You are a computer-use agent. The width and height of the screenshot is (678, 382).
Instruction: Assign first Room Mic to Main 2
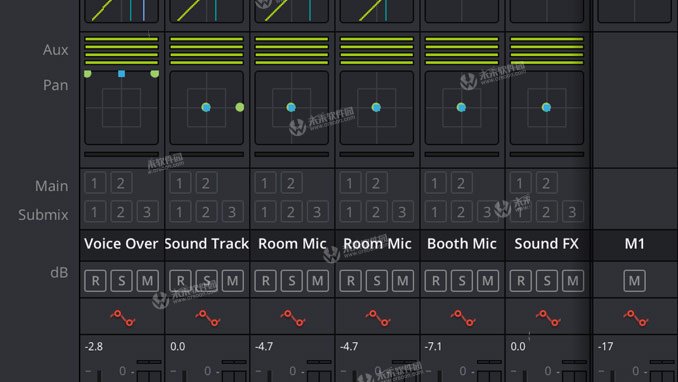coord(291,183)
